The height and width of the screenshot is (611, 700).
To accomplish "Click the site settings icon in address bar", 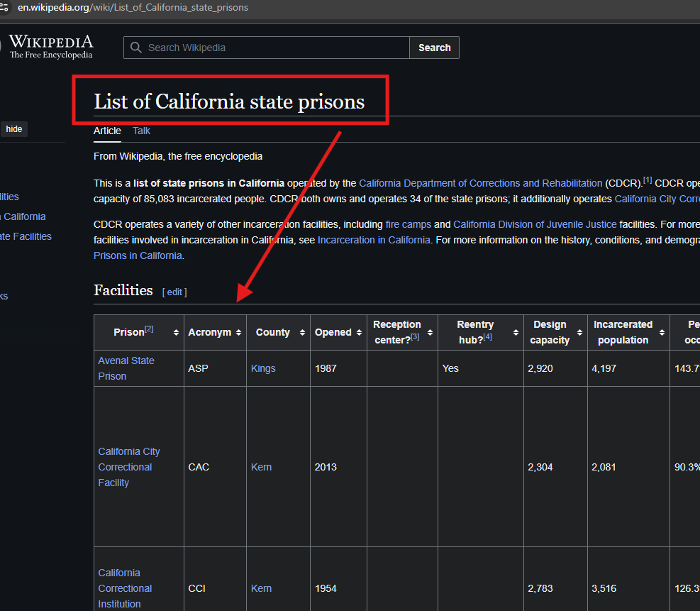I will point(4,8).
